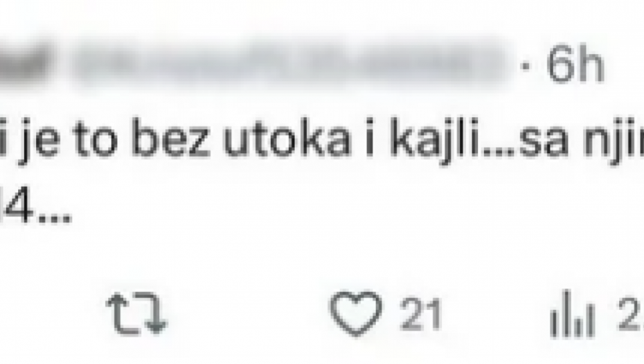Click the word "utoka" in the post

286,138
